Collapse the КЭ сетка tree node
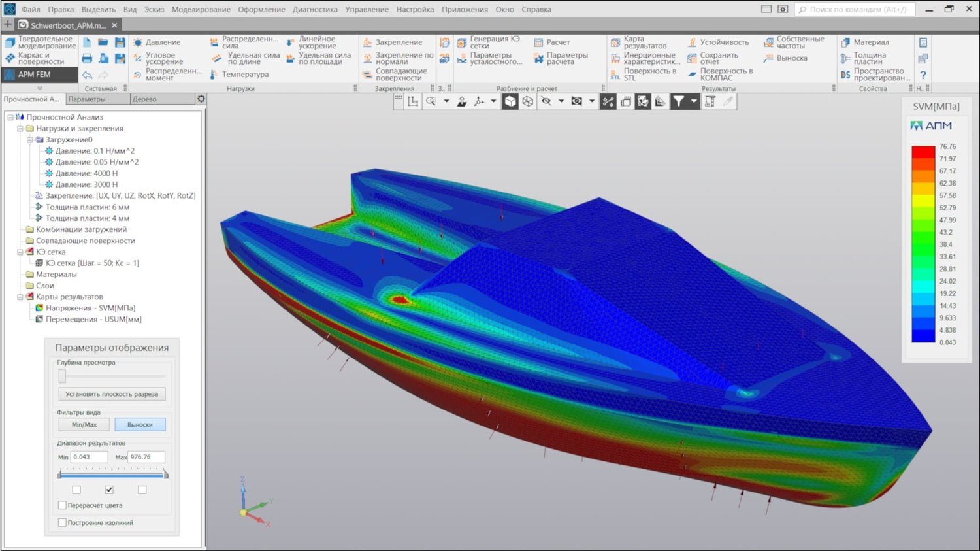Image resolution: width=980 pixels, height=551 pixels. (20, 252)
